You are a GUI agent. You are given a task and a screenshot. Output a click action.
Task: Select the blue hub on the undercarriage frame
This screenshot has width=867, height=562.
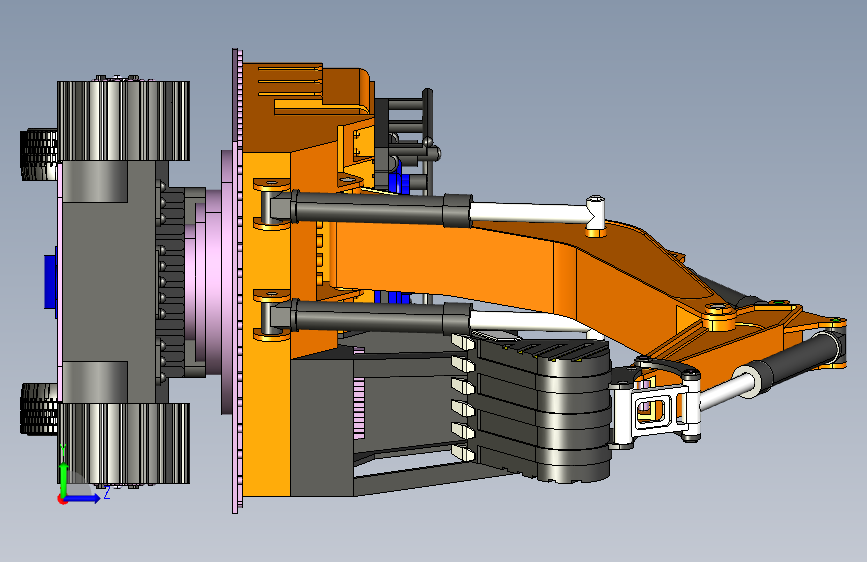50,282
